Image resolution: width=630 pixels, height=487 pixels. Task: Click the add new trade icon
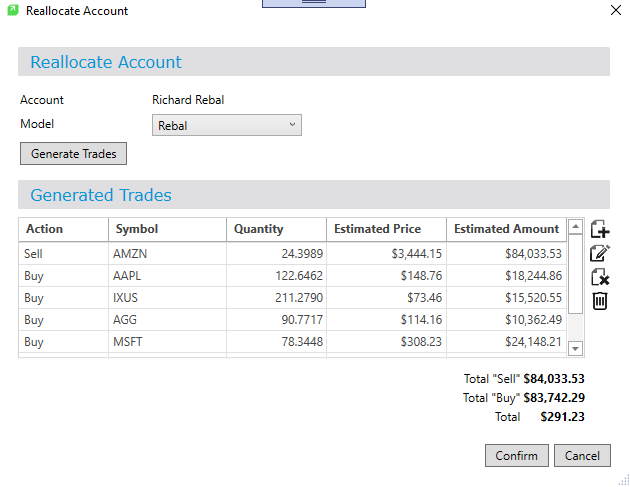pos(600,229)
